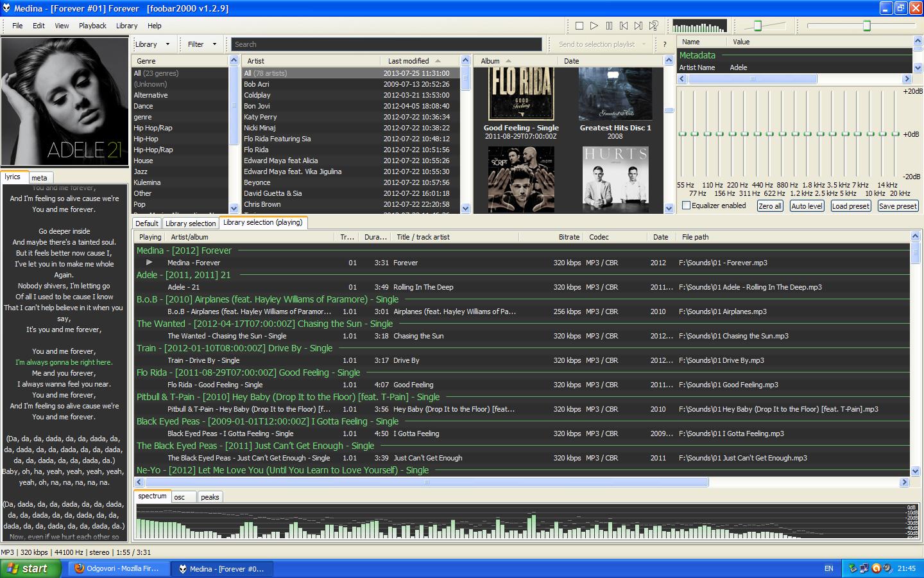The width and height of the screenshot is (924, 578).
Task: Sort by the Artist column header
Action: pyautogui.click(x=256, y=61)
